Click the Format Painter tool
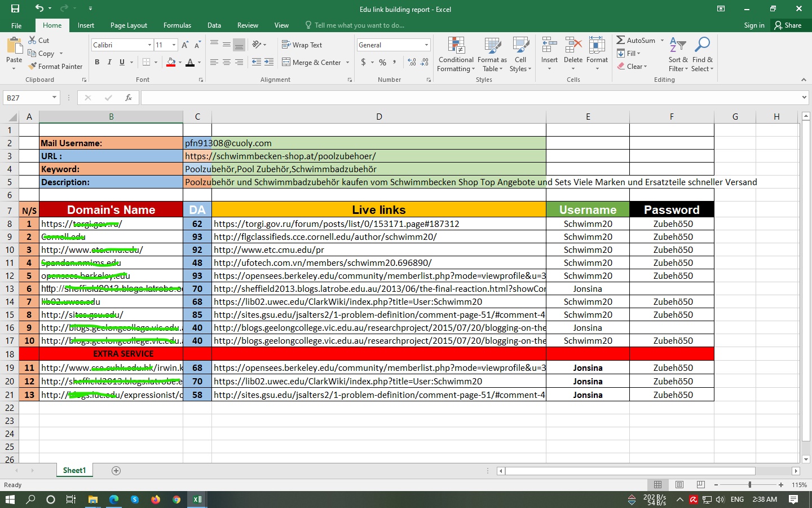The width and height of the screenshot is (812, 508). [x=55, y=66]
